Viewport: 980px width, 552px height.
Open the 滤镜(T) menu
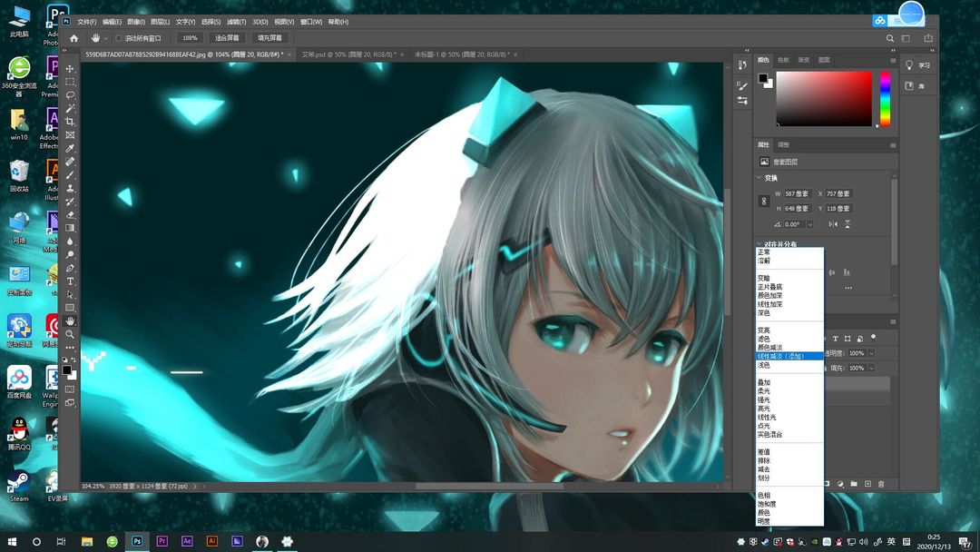(x=236, y=22)
